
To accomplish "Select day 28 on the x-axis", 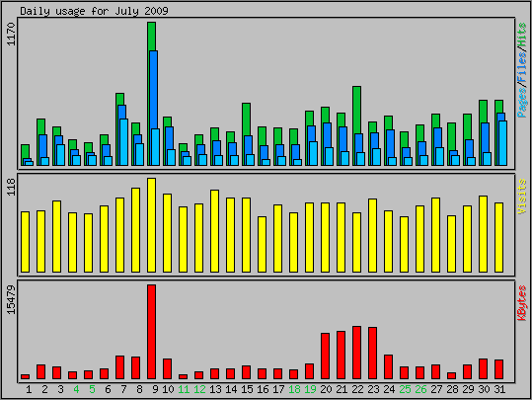I will click(452, 389).
